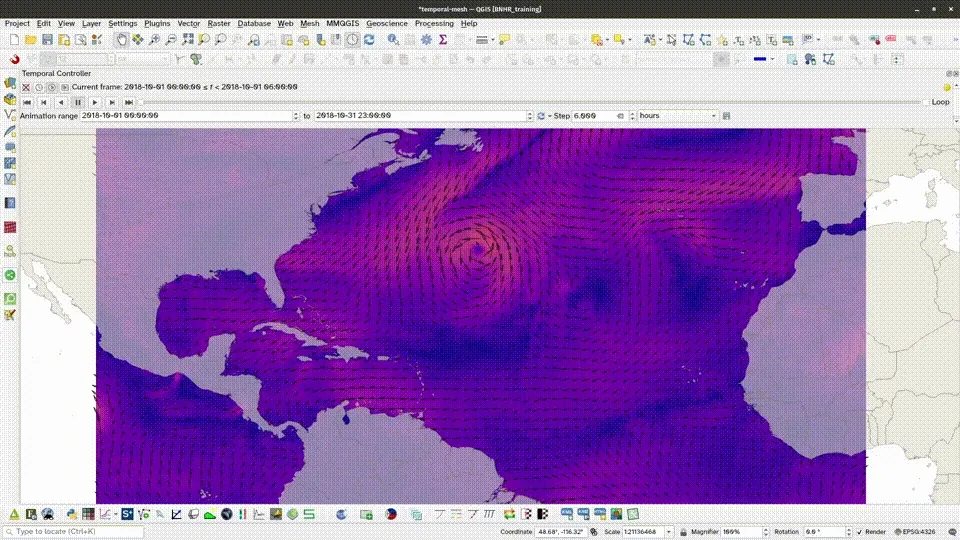Image resolution: width=960 pixels, height=540 pixels.
Task: Click the Zoom Full extent icon
Action: click(x=187, y=40)
